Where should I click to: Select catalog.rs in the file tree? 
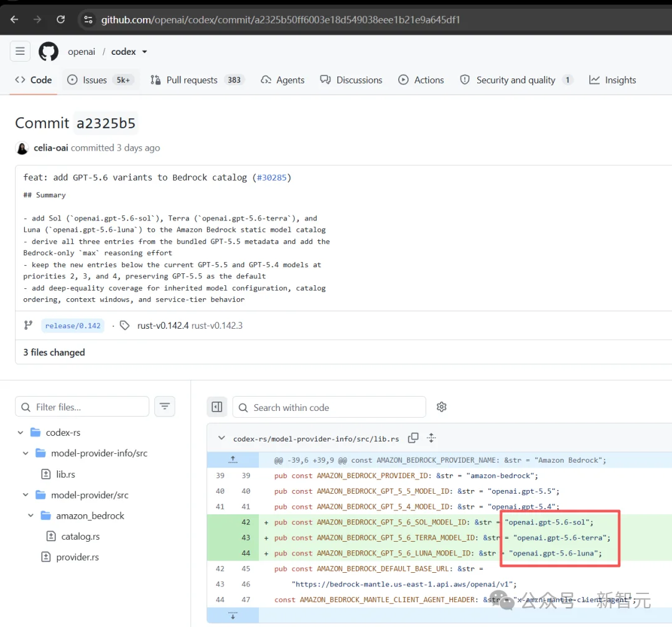click(x=80, y=536)
